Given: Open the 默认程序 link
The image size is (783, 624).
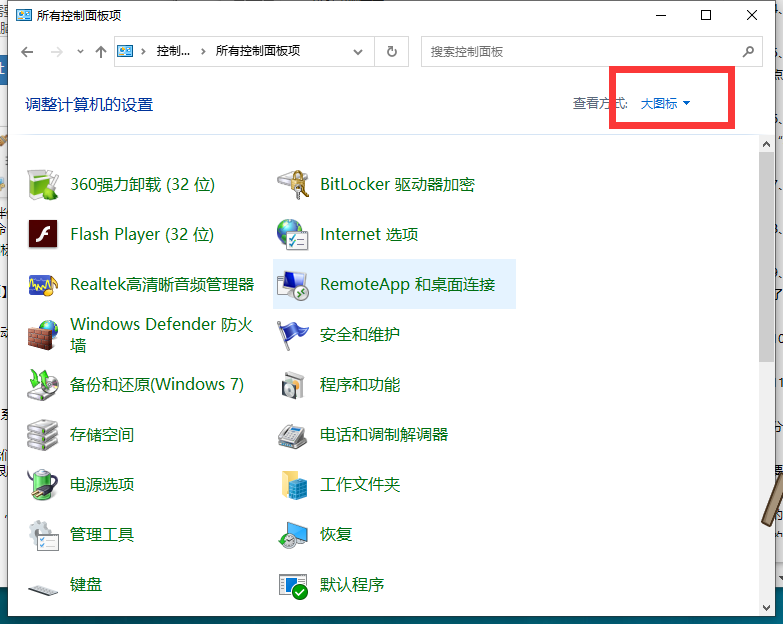Looking at the screenshot, I should (352, 585).
